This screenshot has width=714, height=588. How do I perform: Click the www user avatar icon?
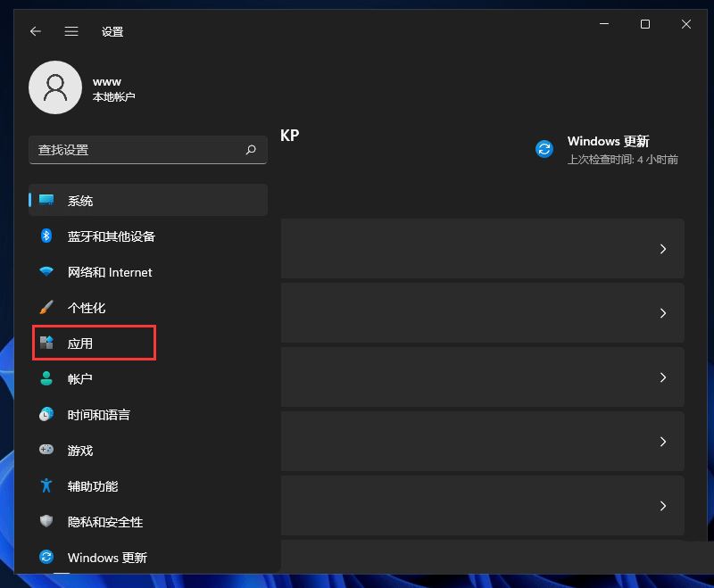(x=55, y=87)
